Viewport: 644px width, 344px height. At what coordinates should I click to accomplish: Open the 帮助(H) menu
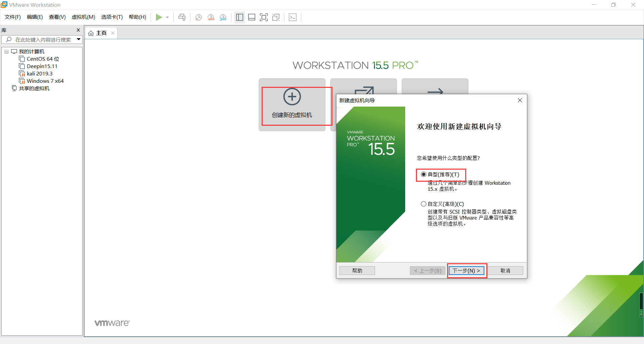[x=138, y=17]
